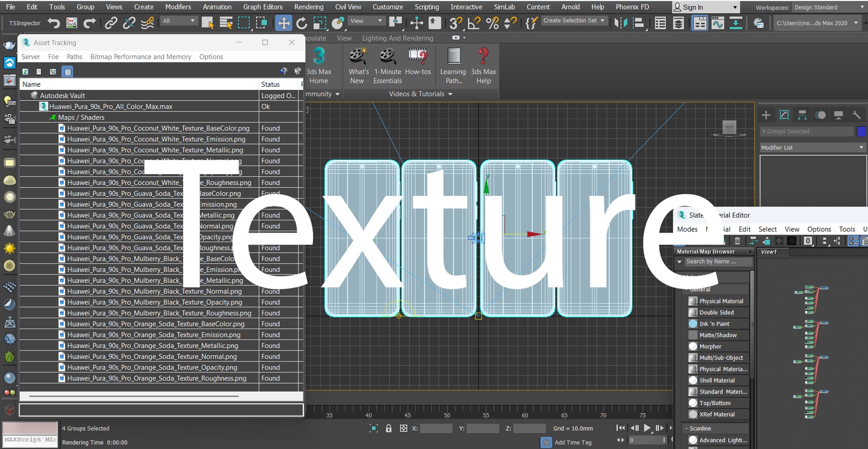Open Material/Map Browser options arrow
868x449 pixels.
click(x=679, y=261)
